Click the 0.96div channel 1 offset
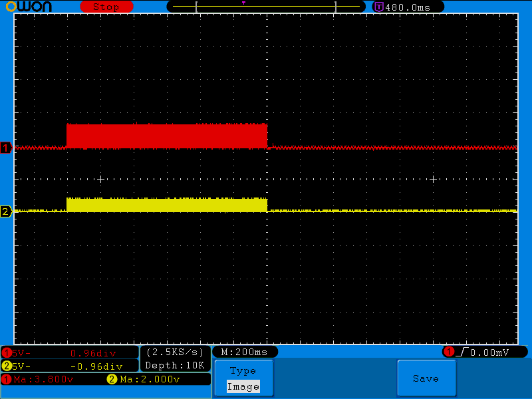 click(93, 353)
